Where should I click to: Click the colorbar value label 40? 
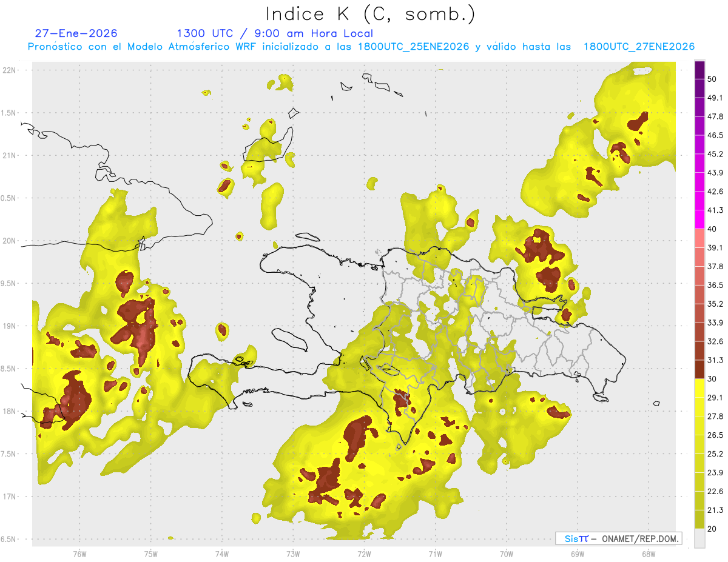[712, 229]
